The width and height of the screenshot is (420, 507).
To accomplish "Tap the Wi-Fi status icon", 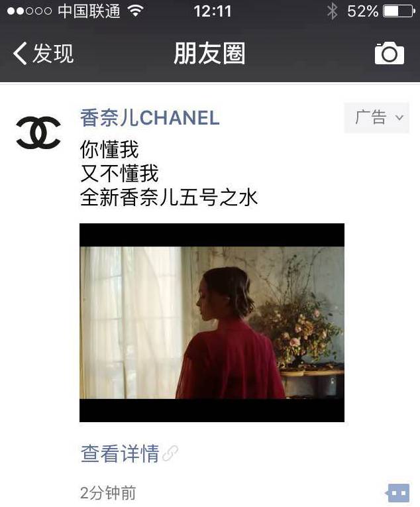I will (136, 11).
